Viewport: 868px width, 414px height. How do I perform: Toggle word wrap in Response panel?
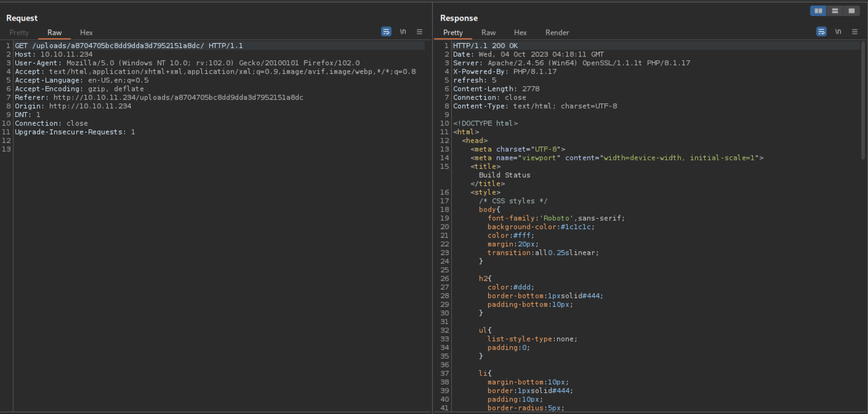pos(821,32)
